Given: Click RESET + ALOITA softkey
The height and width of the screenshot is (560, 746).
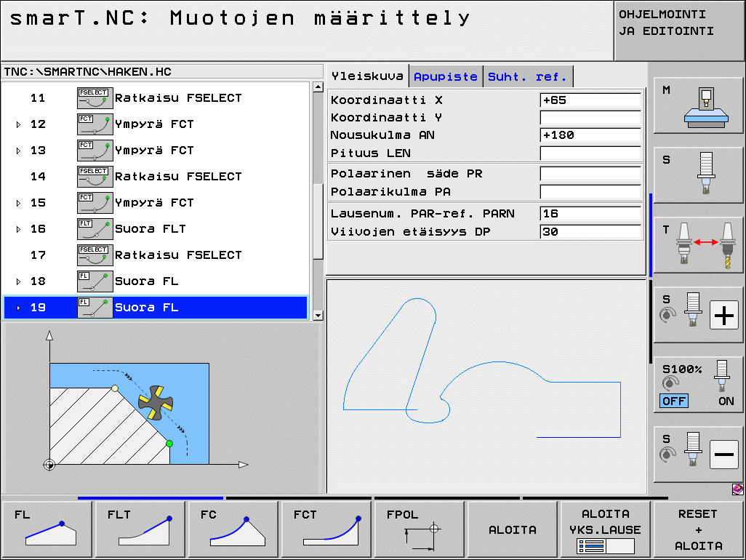Looking at the screenshot, I should click(698, 529).
